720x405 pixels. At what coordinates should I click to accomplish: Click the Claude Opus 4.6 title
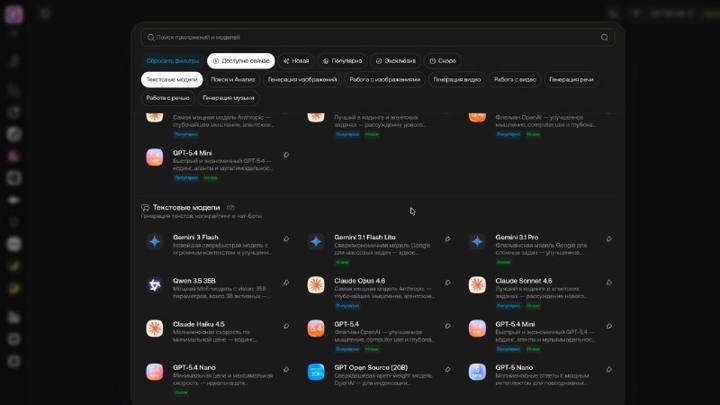(x=360, y=281)
